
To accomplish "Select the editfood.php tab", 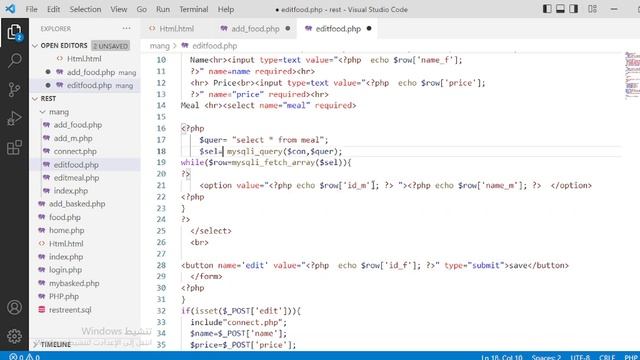I will coord(338,29).
